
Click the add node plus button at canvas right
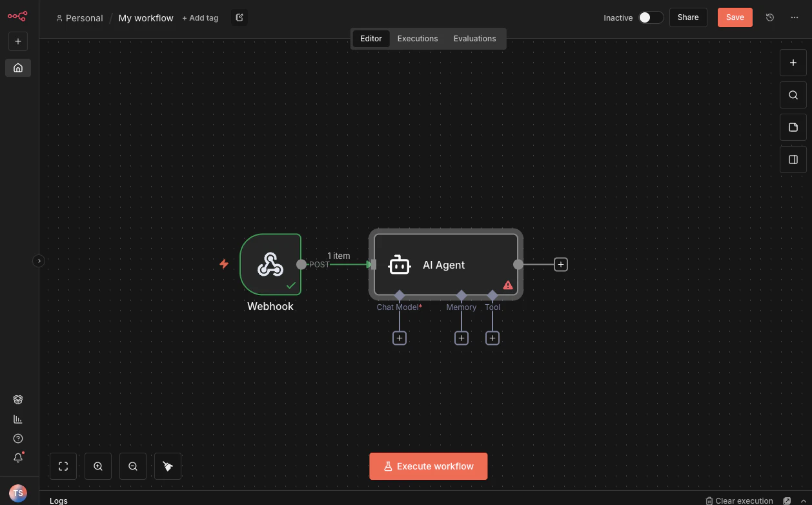click(x=793, y=63)
